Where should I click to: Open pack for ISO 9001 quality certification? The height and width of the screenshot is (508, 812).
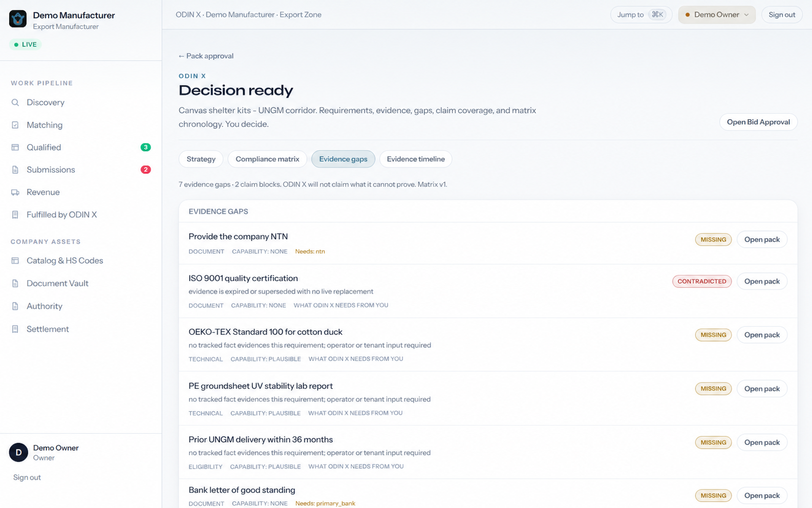tap(762, 281)
